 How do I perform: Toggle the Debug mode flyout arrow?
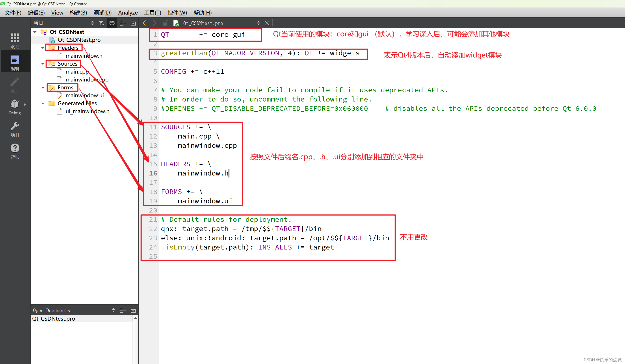(25, 104)
